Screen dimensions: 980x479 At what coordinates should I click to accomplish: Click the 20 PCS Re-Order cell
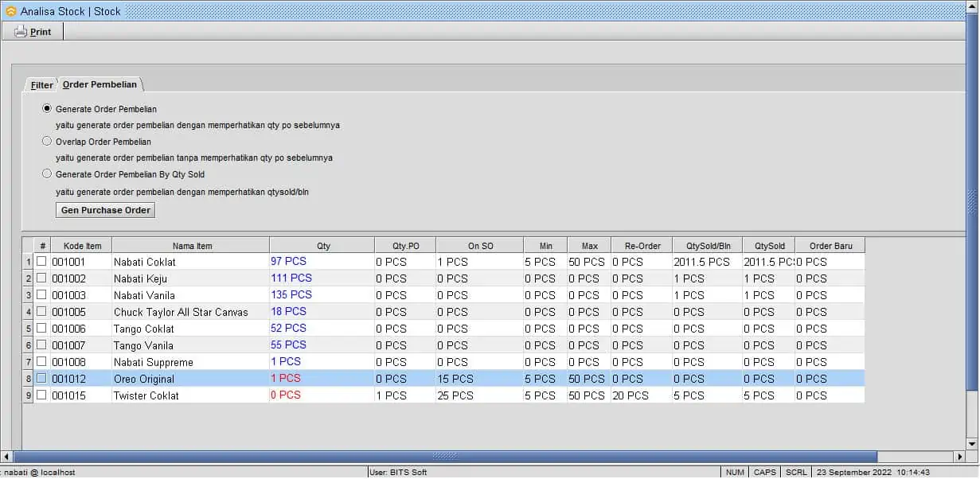[x=642, y=395]
